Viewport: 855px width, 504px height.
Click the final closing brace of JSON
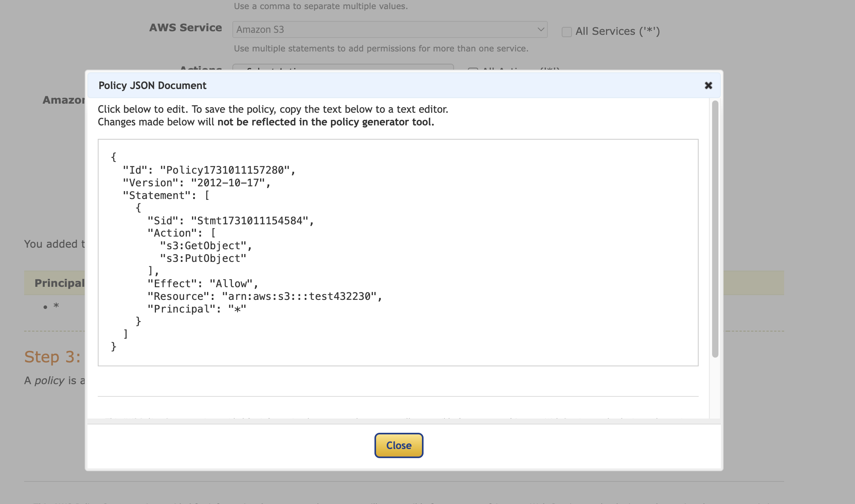tap(114, 347)
